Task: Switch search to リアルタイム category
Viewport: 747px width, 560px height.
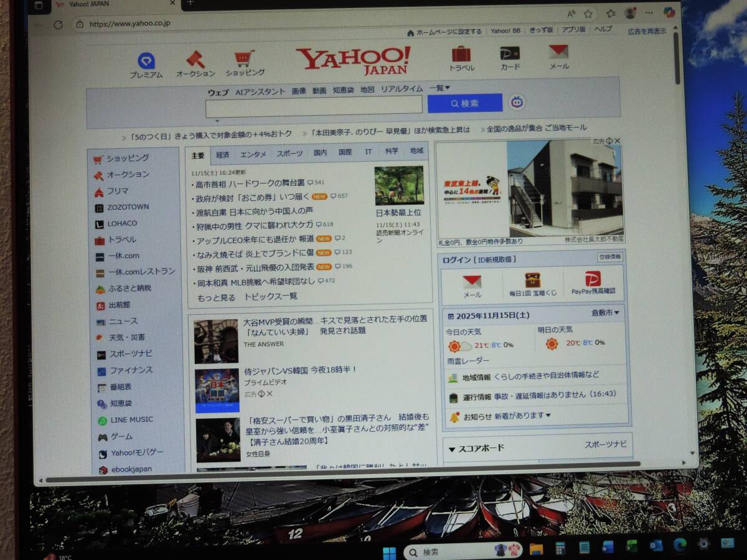Action: coord(402,89)
